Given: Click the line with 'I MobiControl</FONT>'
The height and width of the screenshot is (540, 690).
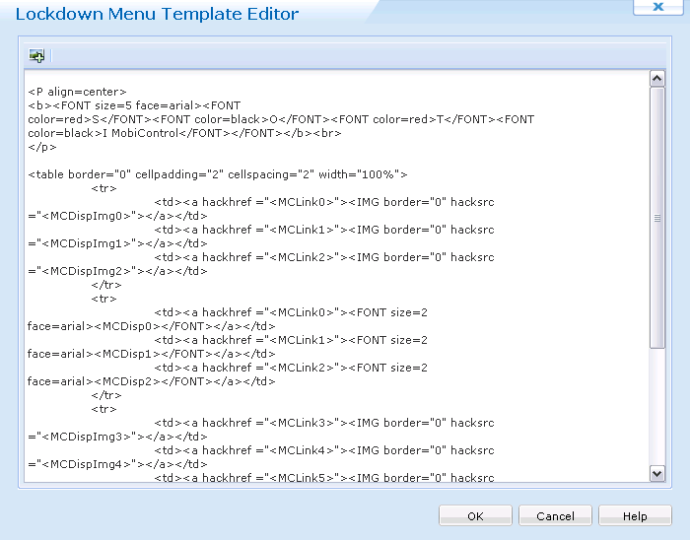Looking at the screenshot, I should pyautogui.click(x=184, y=133).
